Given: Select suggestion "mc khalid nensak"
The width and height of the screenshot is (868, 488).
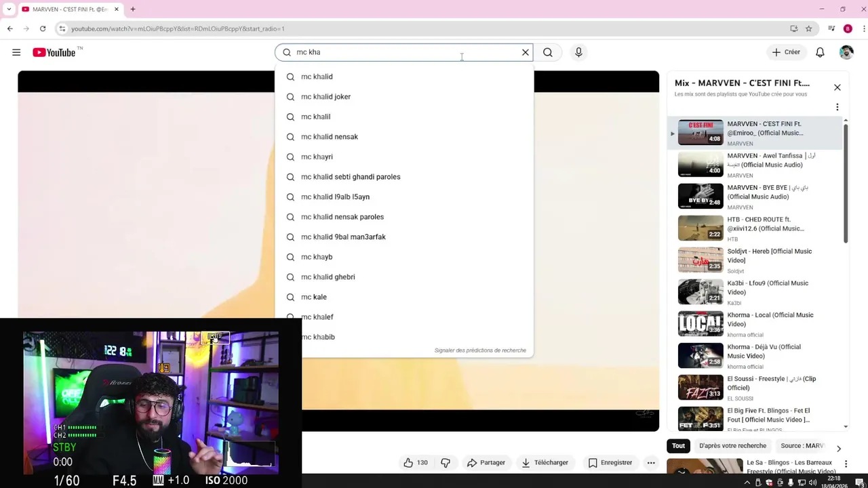Looking at the screenshot, I should pos(404,137).
